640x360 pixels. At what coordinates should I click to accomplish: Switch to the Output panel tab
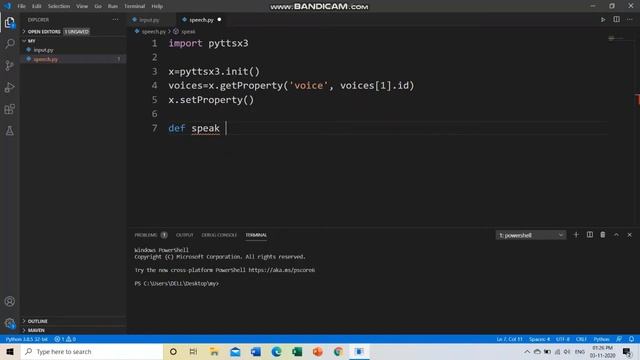(x=184, y=235)
